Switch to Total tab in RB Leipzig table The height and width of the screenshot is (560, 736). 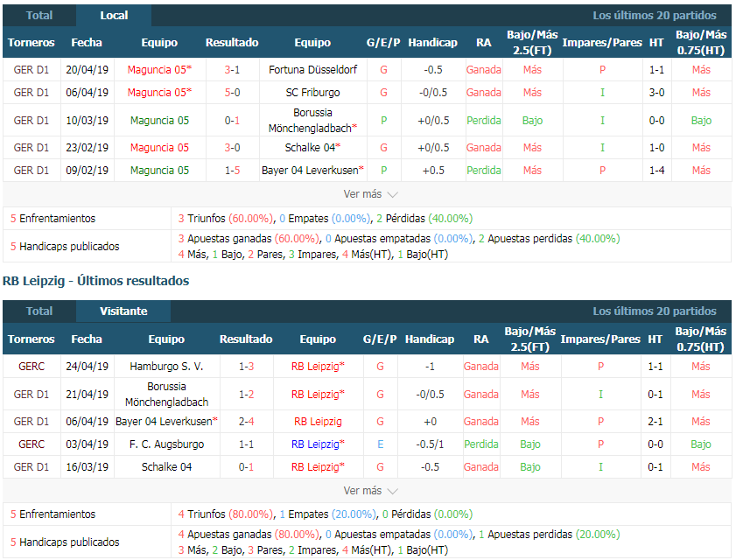39,311
